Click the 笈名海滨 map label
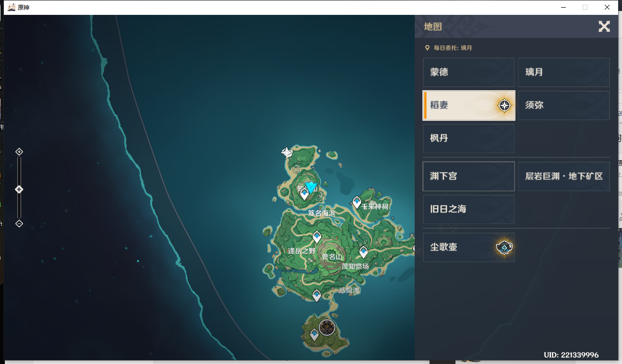 (x=322, y=213)
